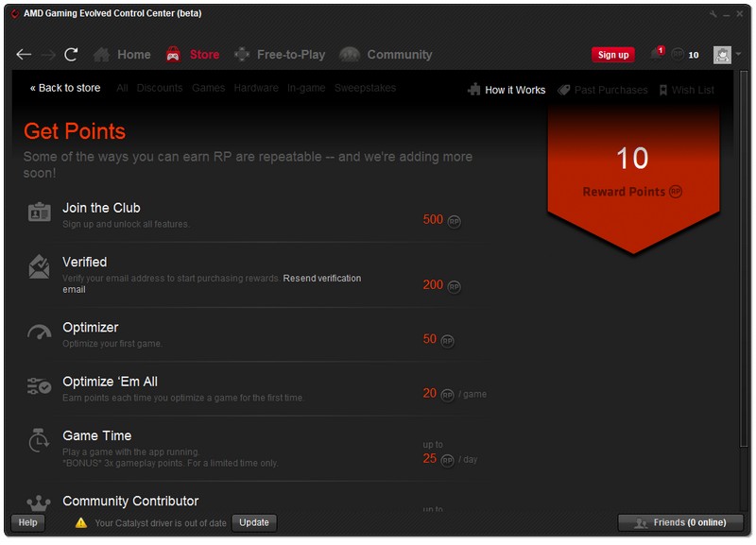756x545 pixels.
Task: Click the Verified reward title
Action: coord(85,262)
